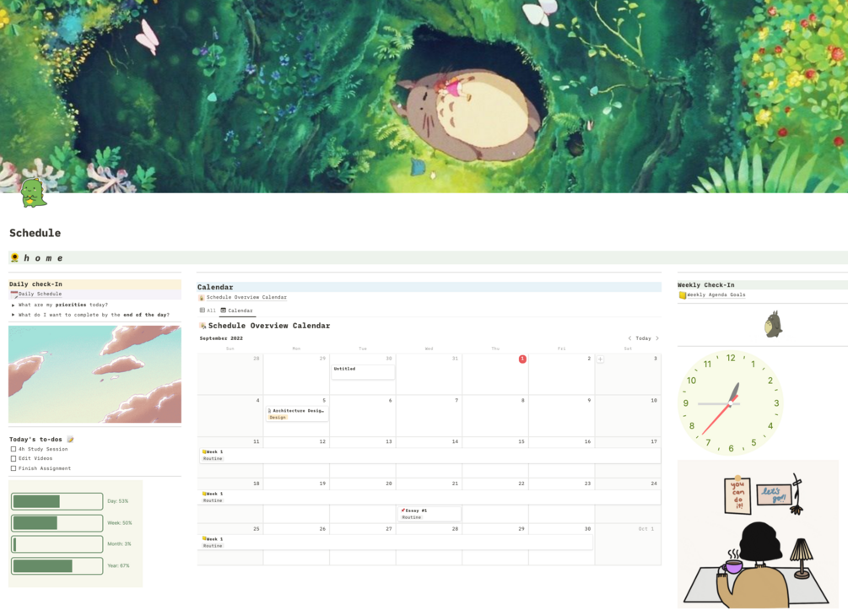Click the 'September 2022' month label

pyautogui.click(x=221, y=338)
